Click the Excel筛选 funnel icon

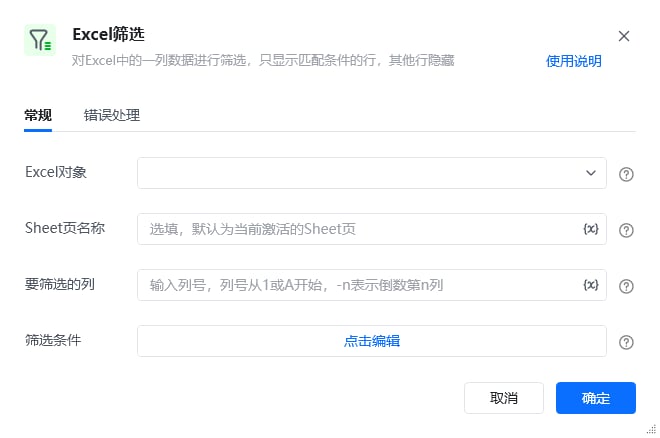point(40,40)
